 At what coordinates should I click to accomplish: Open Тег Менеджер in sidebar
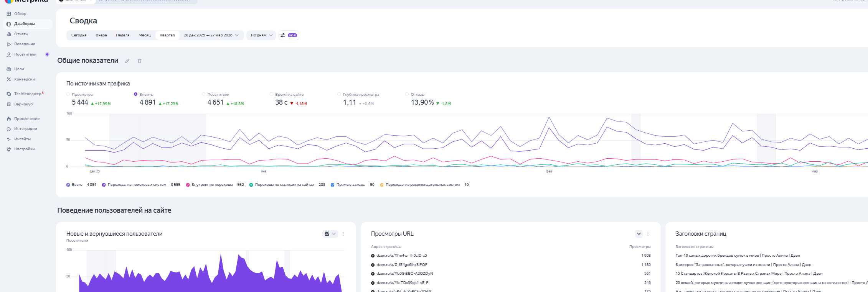click(x=27, y=94)
